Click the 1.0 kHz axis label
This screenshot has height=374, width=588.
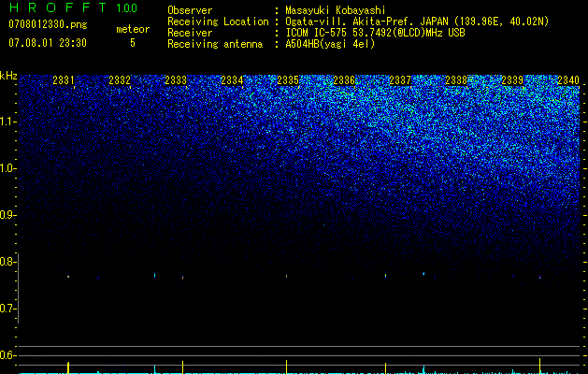[x=7, y=168]
